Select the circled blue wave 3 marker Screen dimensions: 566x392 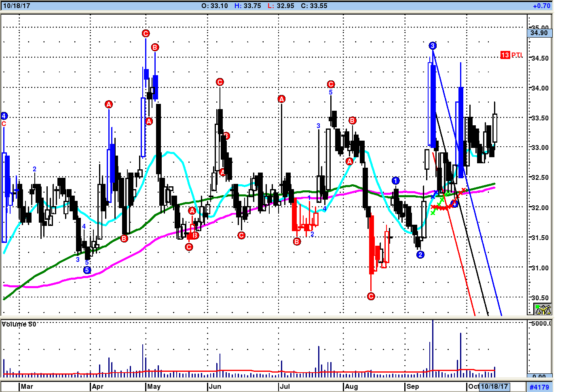[433, 46]
